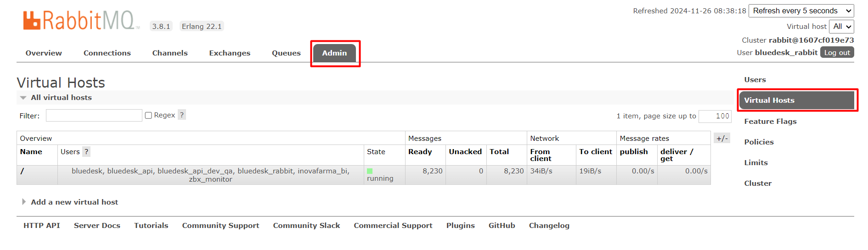Click the Name column header
The width and height of the screenshot is (868, 250).
[31, 151]
